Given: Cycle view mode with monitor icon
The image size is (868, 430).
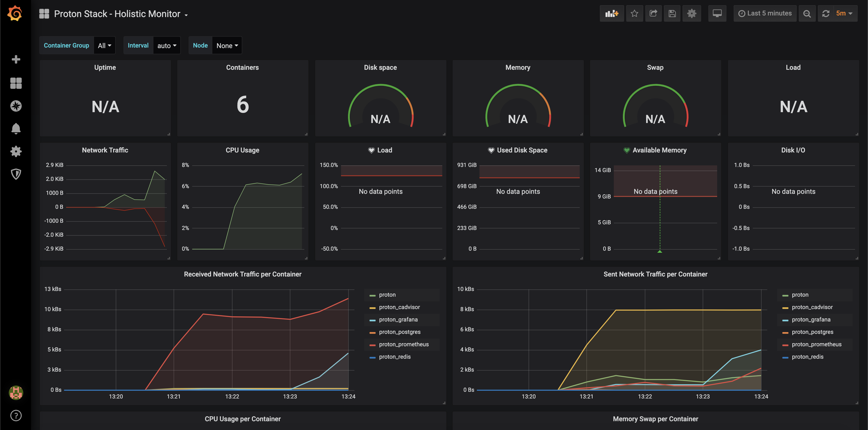Looking at the screenshot, I should pos(717,13).
